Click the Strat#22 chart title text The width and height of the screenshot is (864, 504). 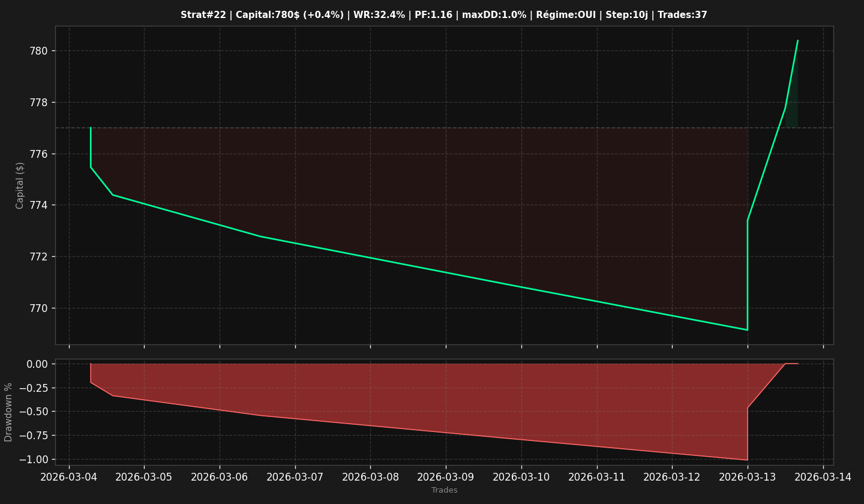click(444, 15)
